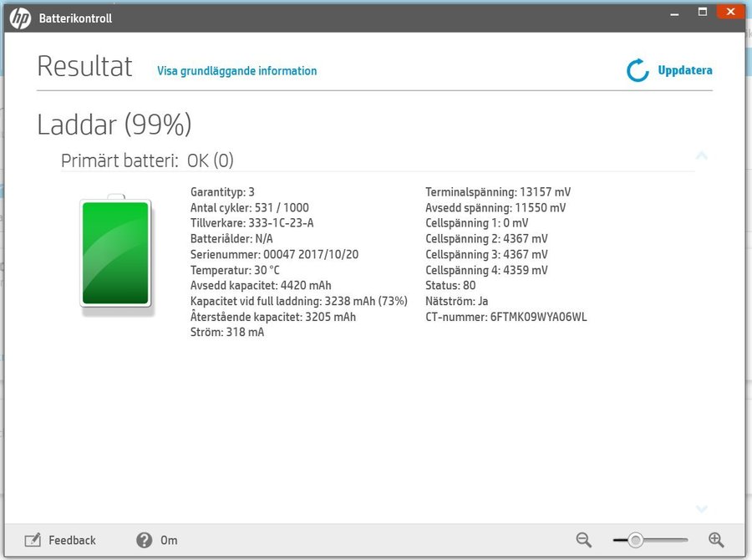Click the Feedback pencil icon
Screen dimensions: 752x560
(x=33, y=540)
